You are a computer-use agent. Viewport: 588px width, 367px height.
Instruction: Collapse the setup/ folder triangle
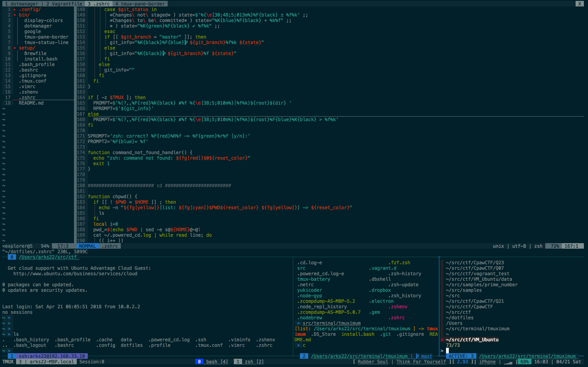pyautogui.click(x=15, y=48)
